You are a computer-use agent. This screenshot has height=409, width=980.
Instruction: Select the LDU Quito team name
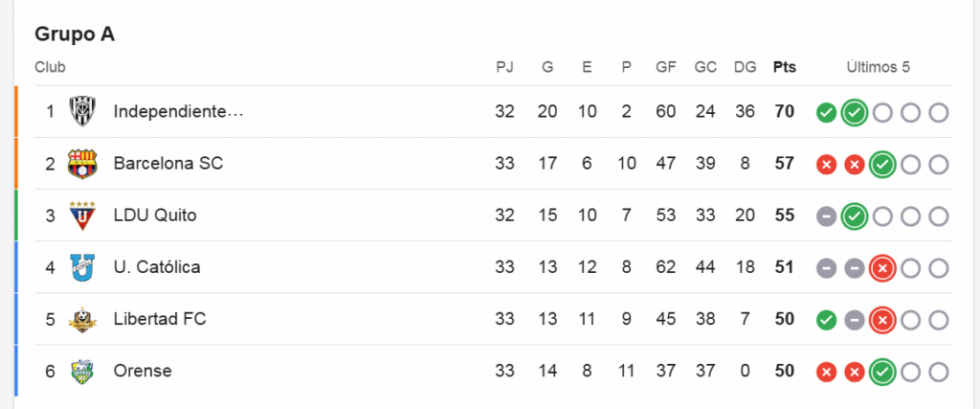point(155,215)
